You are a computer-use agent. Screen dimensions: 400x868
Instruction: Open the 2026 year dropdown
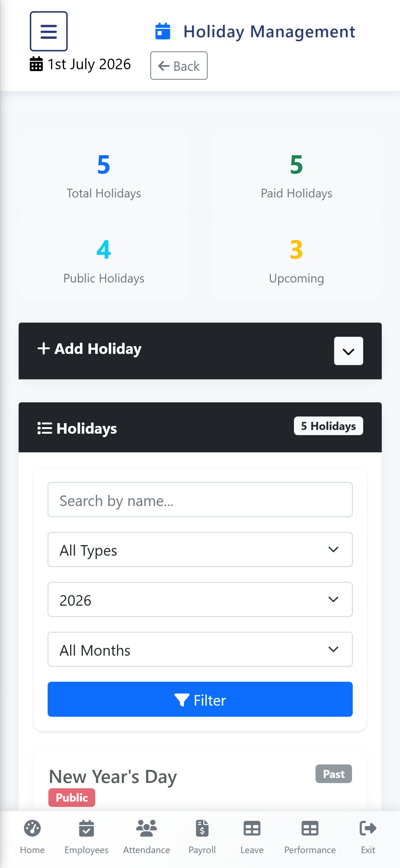click(200, 599)
